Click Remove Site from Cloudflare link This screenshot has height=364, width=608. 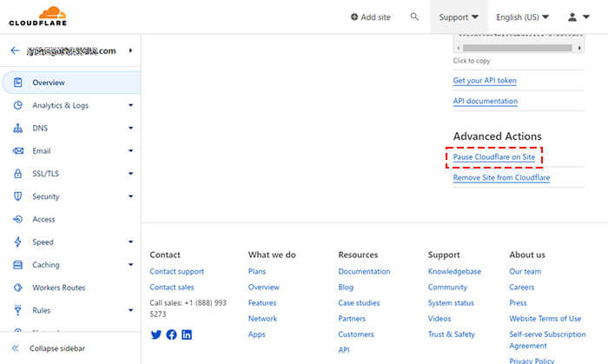click(x=501, y=177)
